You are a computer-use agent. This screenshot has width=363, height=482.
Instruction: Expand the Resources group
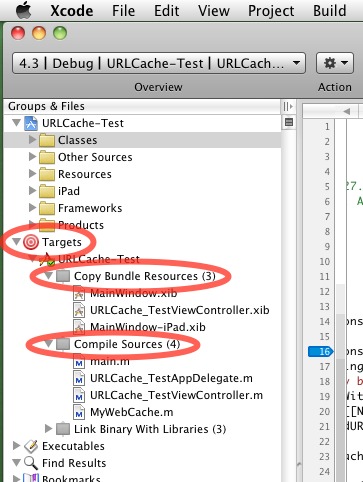coord(32,174)
